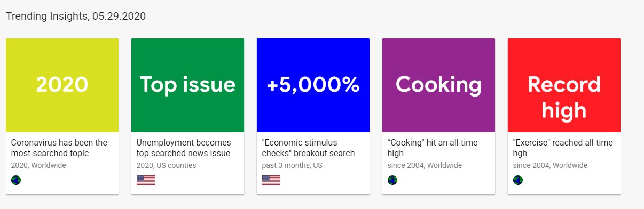Click the Trending Insights, 05.29.2020 heading

(x=76, y=16)
